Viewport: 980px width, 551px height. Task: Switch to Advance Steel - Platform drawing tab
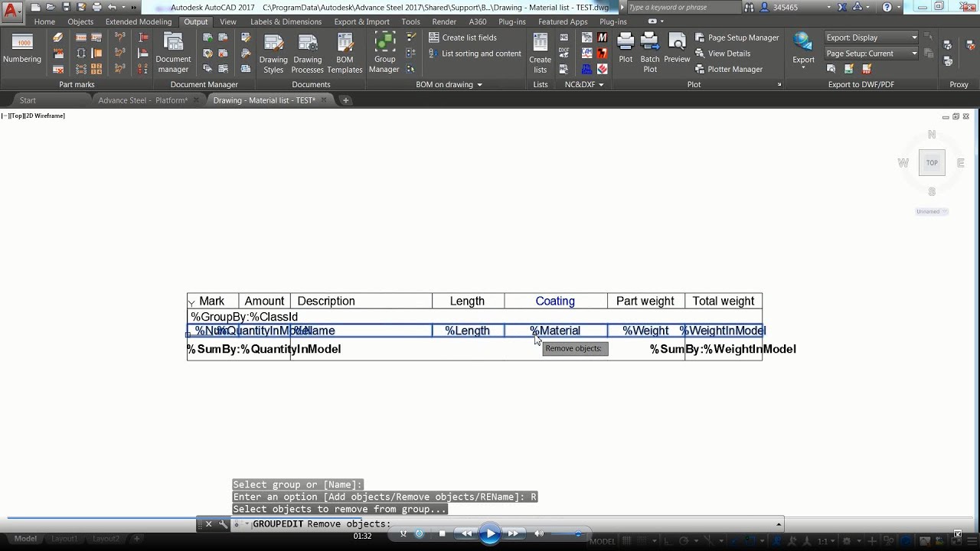tap(143, 100)
